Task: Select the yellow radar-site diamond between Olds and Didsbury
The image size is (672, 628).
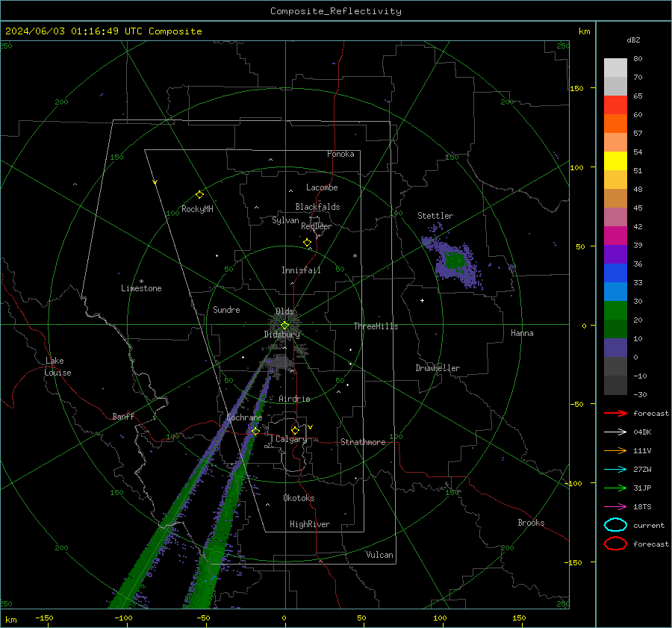Action: (x=284, y=326)
